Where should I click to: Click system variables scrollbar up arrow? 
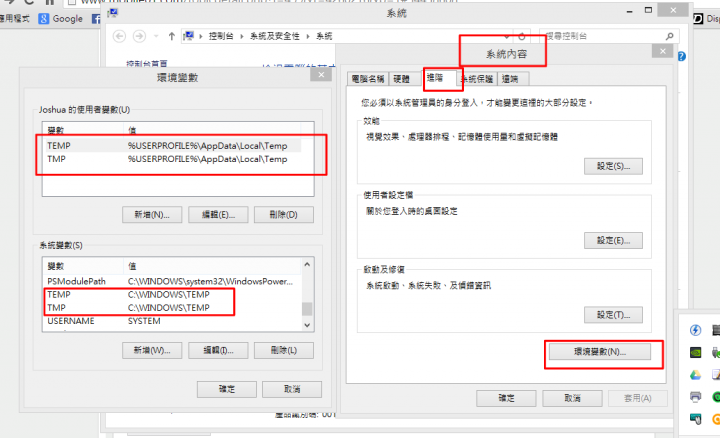tap(307, 265)
